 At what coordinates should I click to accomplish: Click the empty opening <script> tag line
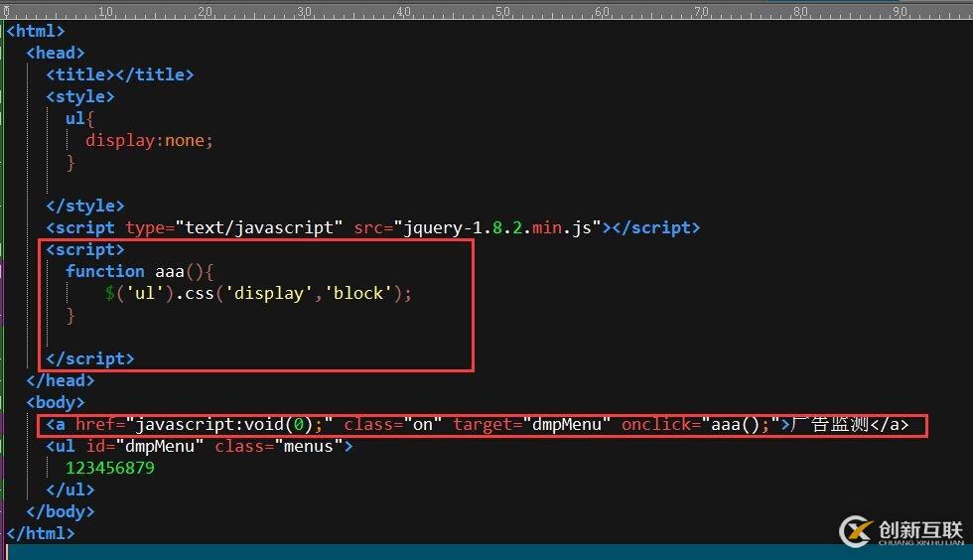click(x=85, y=249)
